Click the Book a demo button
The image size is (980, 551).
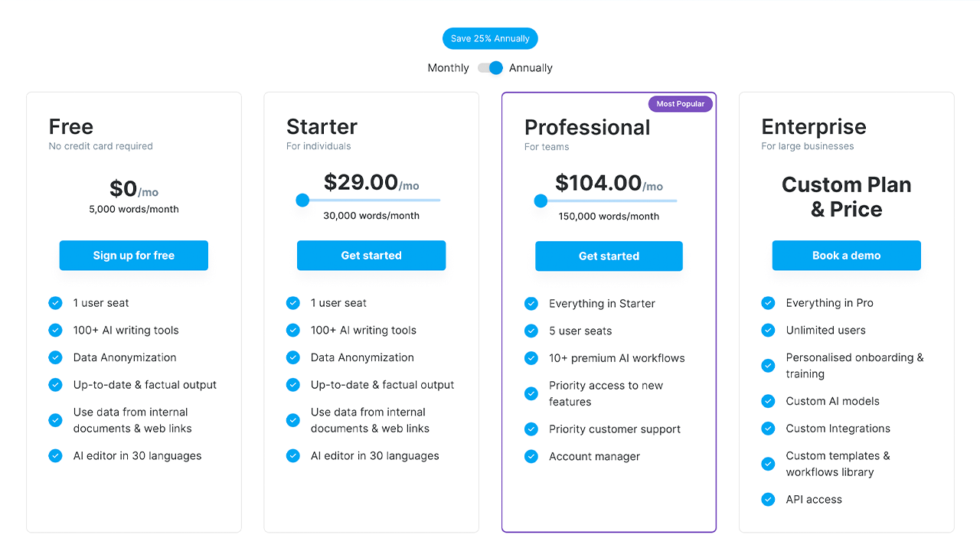846,256
